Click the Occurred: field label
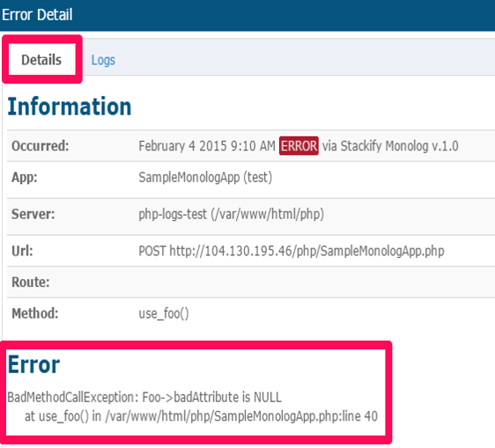495x448 pixels. (41, 146)
